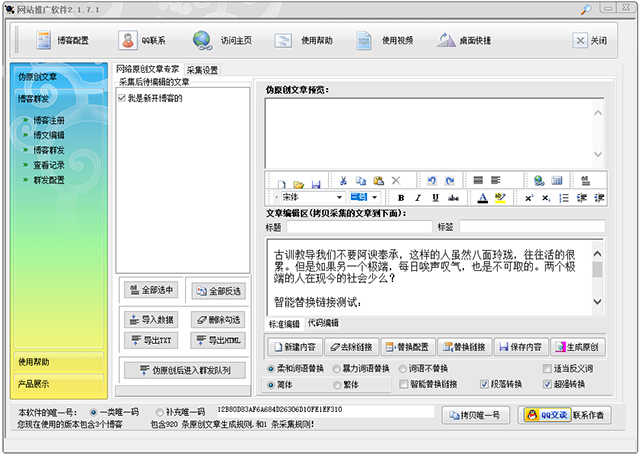
Task: Select 词语不替换 radio option
Action: point(402,369)
